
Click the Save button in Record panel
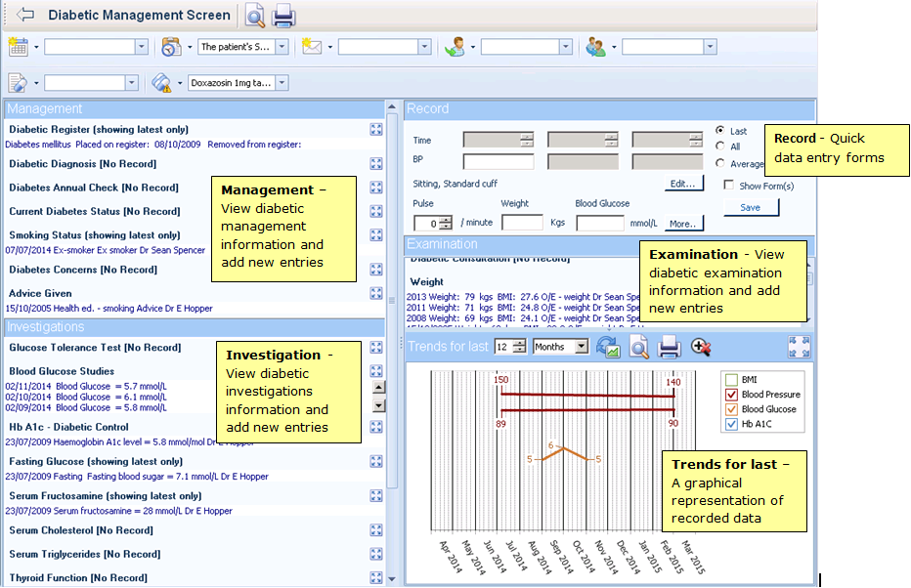(751, 207)
